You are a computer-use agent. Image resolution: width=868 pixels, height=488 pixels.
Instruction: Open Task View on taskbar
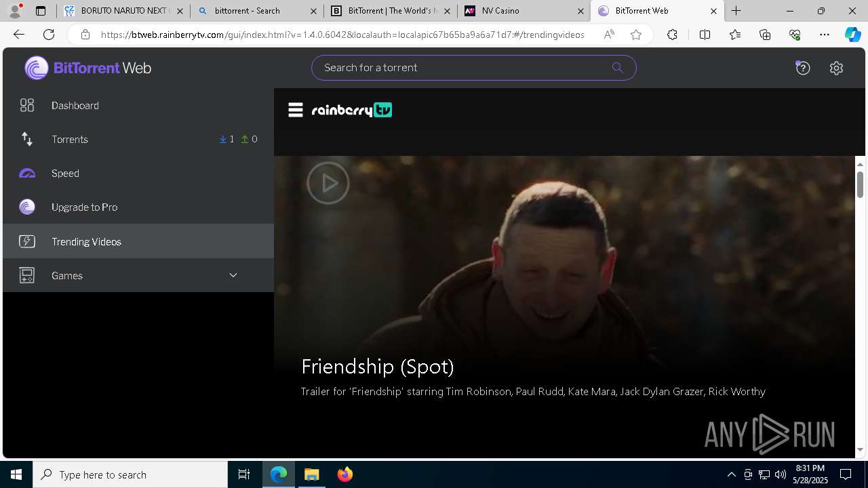(244, 474)
